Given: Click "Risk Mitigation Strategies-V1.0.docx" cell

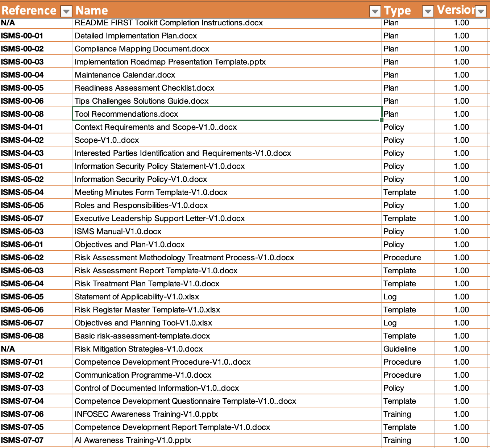Looking at the screenshot, I should coord(227,349).
